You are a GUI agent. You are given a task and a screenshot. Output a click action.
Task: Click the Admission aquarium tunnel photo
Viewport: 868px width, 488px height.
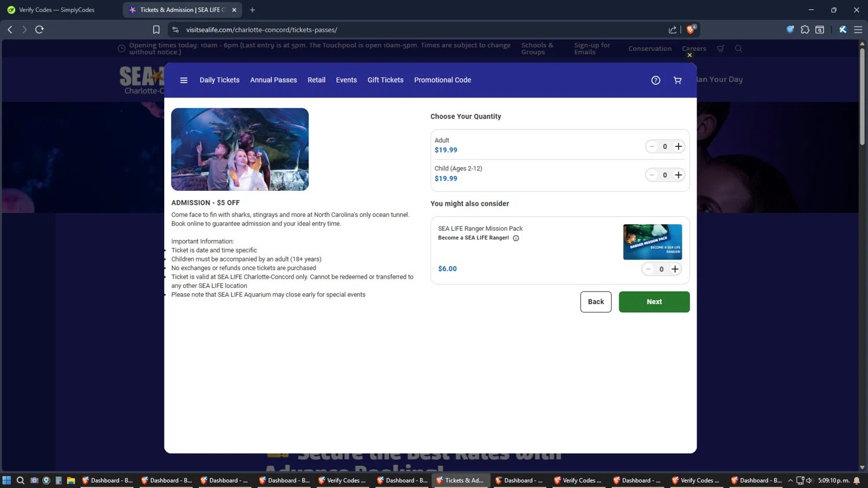(240, 149)
